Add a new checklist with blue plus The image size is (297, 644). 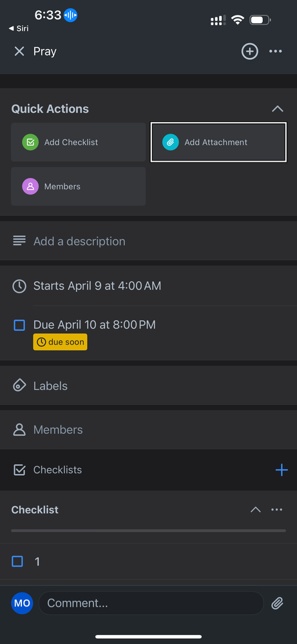(x=282, y=470)
